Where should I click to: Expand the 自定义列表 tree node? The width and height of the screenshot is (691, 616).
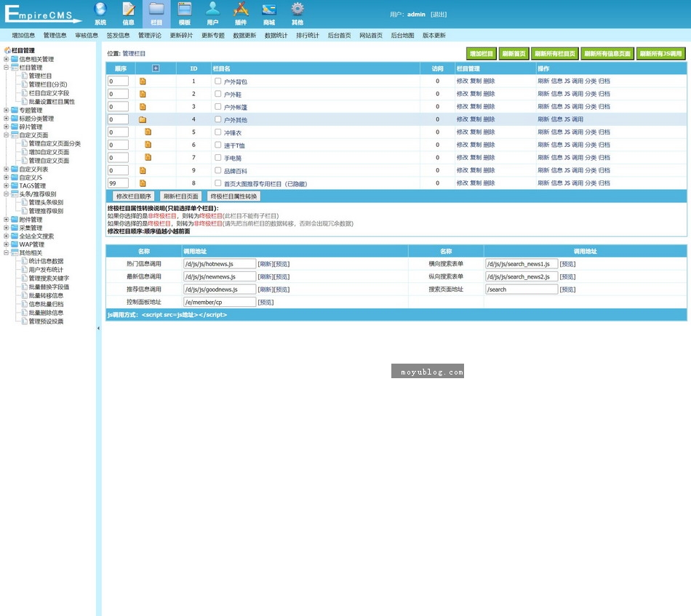(6, 169)
